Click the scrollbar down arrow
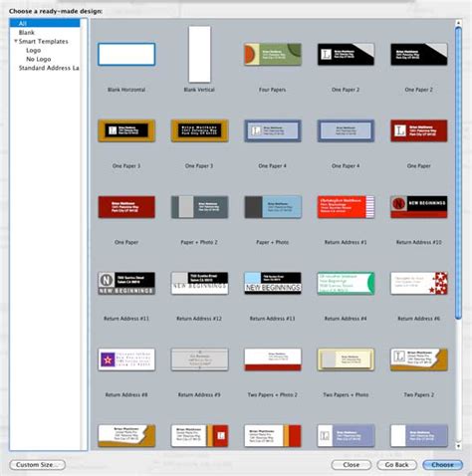Image resolution: width=472 pixels, height=476 pixels. click(458, 446)
